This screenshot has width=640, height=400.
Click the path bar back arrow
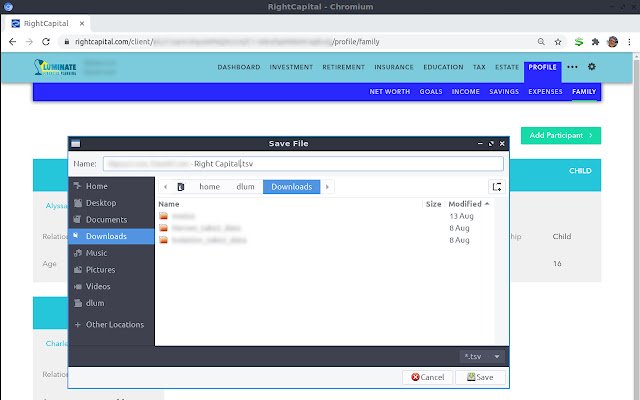tap(165, 187)
